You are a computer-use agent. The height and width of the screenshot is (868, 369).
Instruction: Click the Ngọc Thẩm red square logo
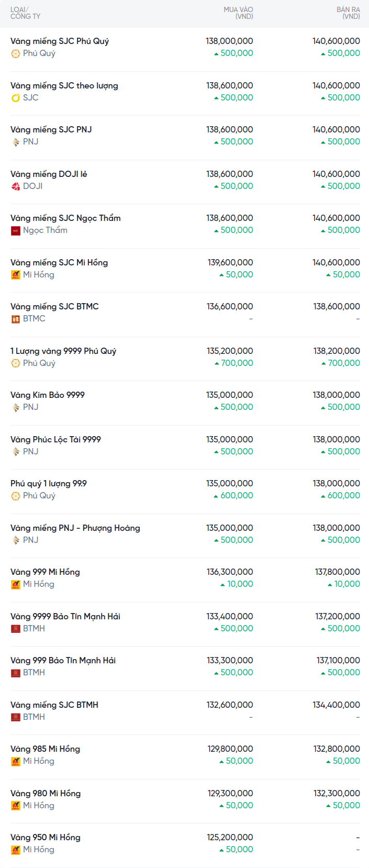click(16, 230)
